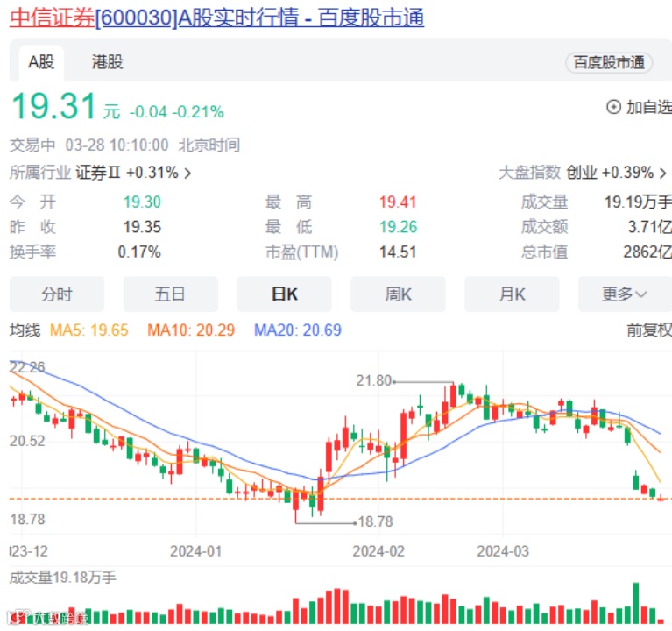
Task: Click the MA10: 20.29 indicator label
Action: 191,330
